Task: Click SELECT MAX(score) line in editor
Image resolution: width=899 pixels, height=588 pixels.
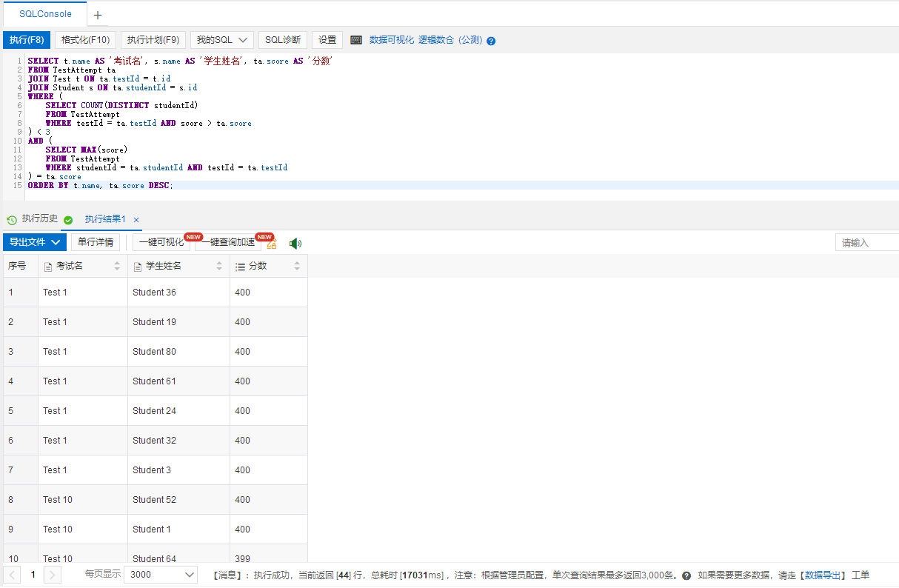Action: 86,150
